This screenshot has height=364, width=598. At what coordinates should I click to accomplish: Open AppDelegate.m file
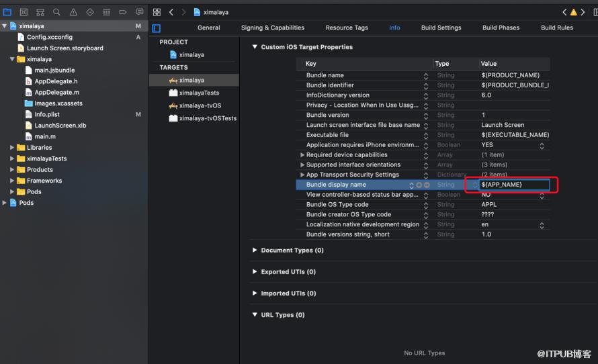(x=57, y=92)
